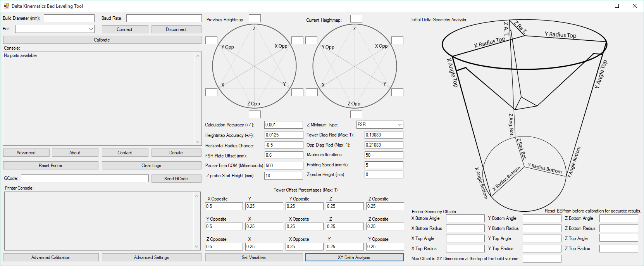Click the Donate button
This screenshot has height=266, width=644.
coord(176,153)
